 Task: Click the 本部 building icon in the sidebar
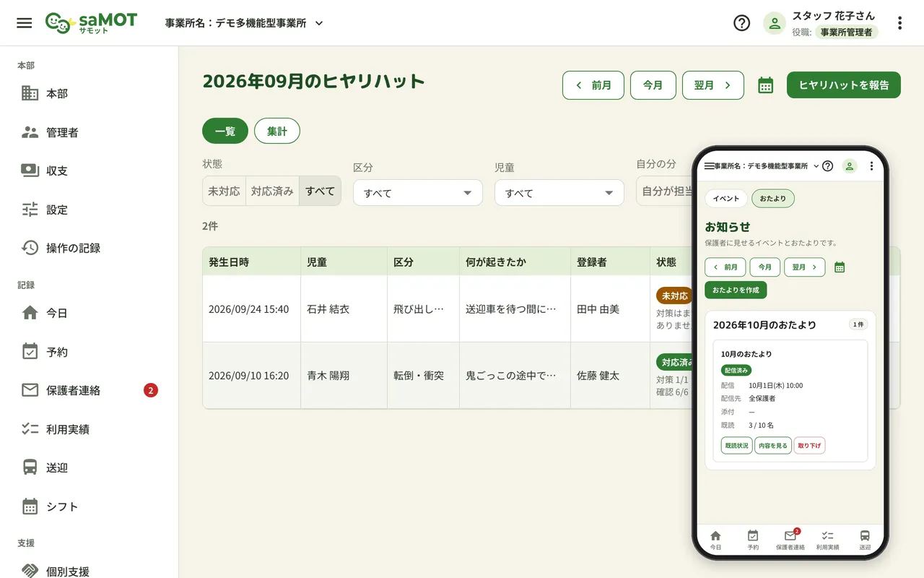[30, 93]
